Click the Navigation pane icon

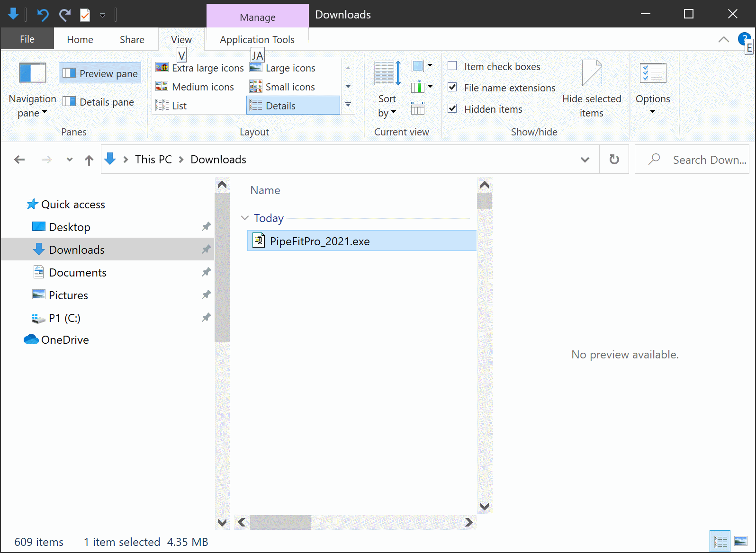click(x=32, y=73)
